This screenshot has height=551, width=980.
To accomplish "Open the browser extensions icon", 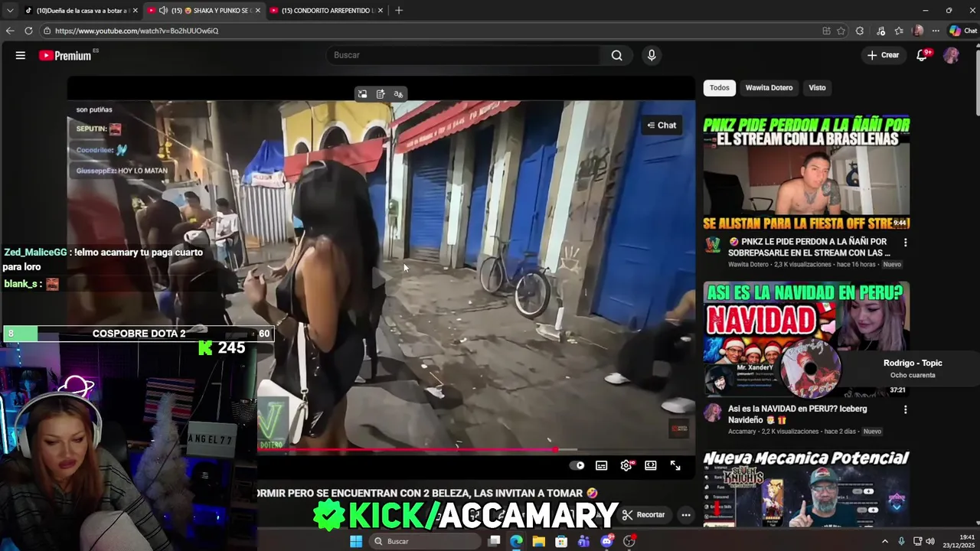I will pos(860,31).
